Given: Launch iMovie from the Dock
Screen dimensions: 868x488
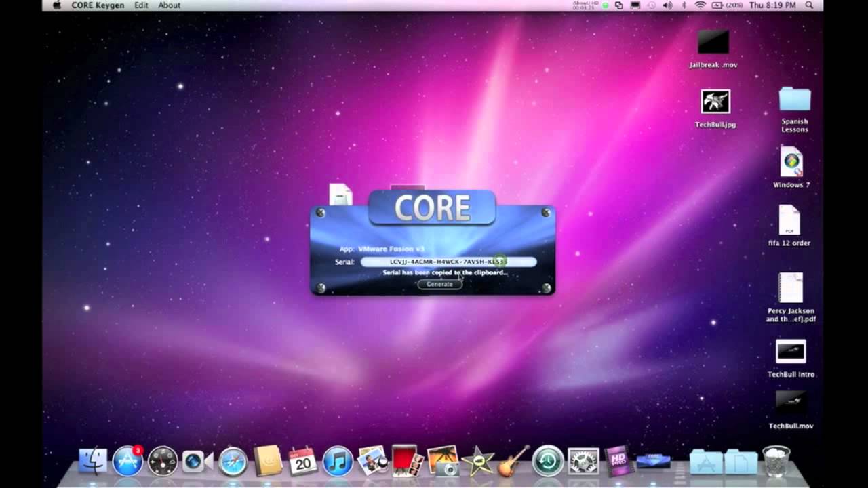Looking at the screenshot, I should (478, 461).
